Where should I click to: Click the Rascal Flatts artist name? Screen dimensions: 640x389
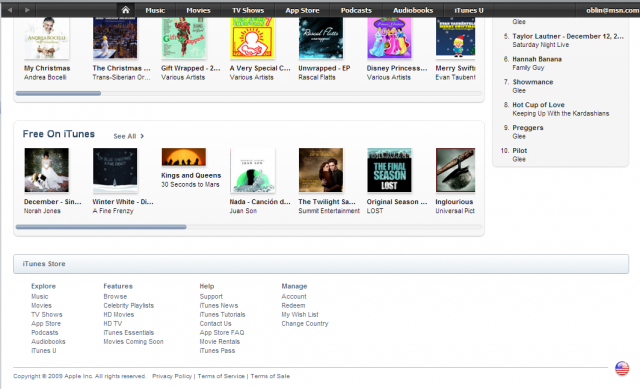pos(317,77)
